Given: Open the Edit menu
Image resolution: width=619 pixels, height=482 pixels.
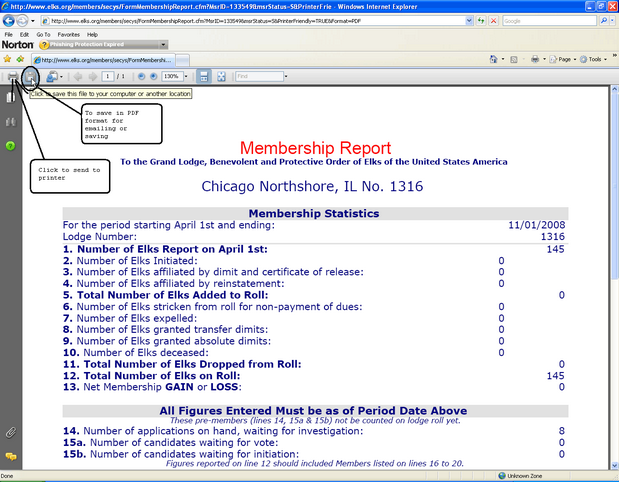Looking at the screenshot, I should [24, 35].
